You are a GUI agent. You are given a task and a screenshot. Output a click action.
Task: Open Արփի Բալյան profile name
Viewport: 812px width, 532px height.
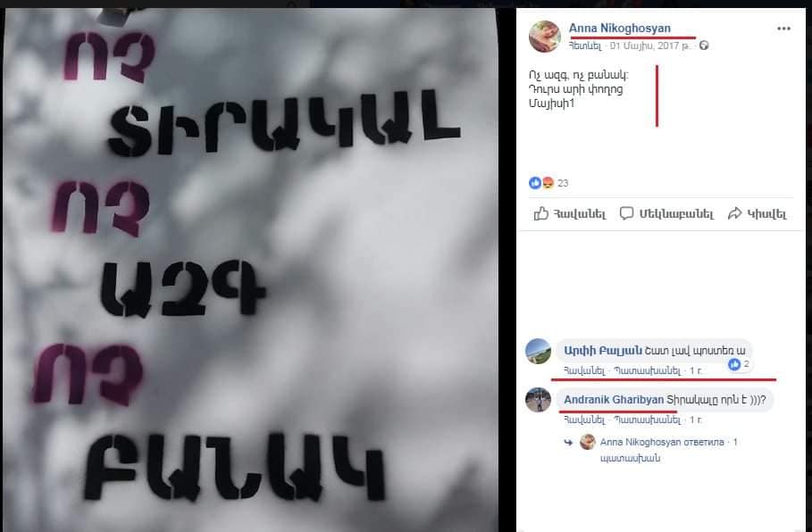[x=603, y=351]
